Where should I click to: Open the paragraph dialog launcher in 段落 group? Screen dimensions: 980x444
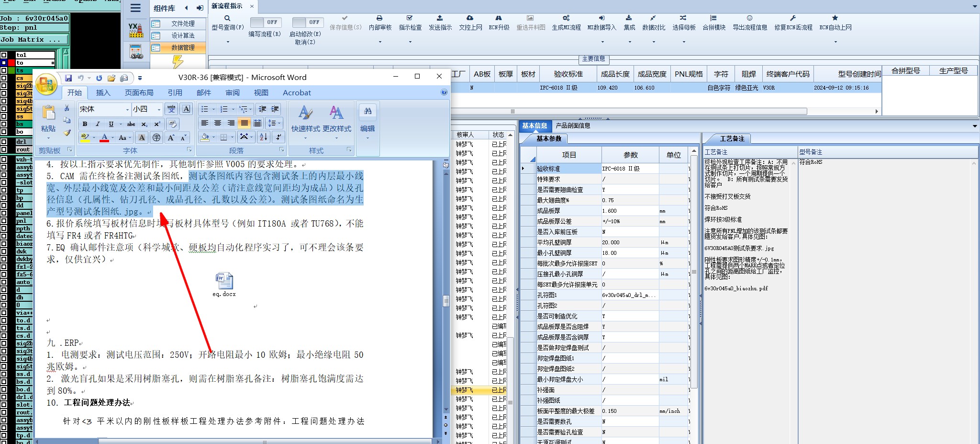click(282, 150)
